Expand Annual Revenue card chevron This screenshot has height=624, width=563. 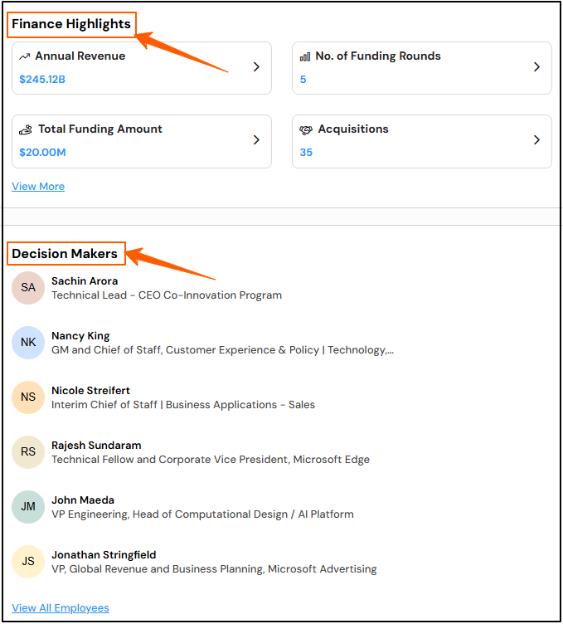(x=257, y=67)
